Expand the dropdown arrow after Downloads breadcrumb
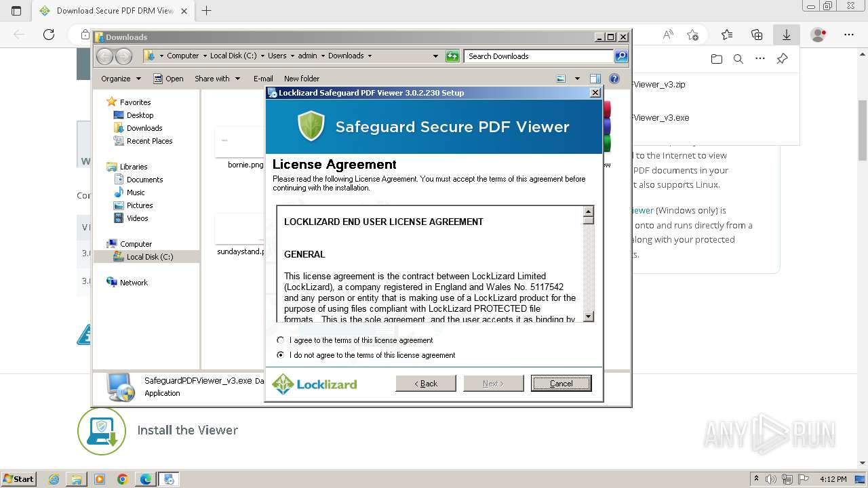Image resolution: width=868 pixels, height=488 pixels. click(370, 56)
